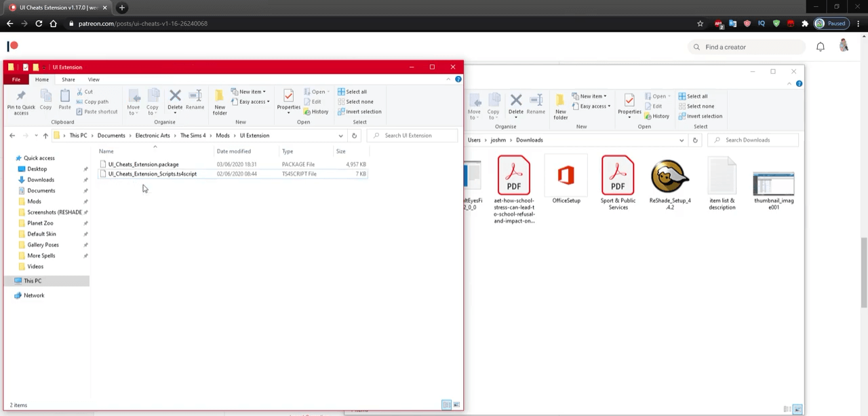The height and width of the screenshot is (416, 868).
Task: Open the File tab in UI Extension window
Action: coord(16,79)
